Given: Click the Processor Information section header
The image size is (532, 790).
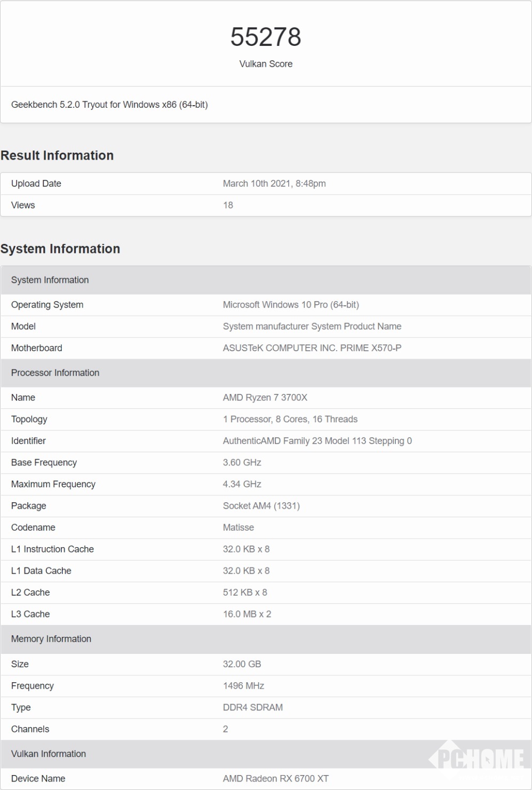Looking at the screenshot, I should (55, 373).
